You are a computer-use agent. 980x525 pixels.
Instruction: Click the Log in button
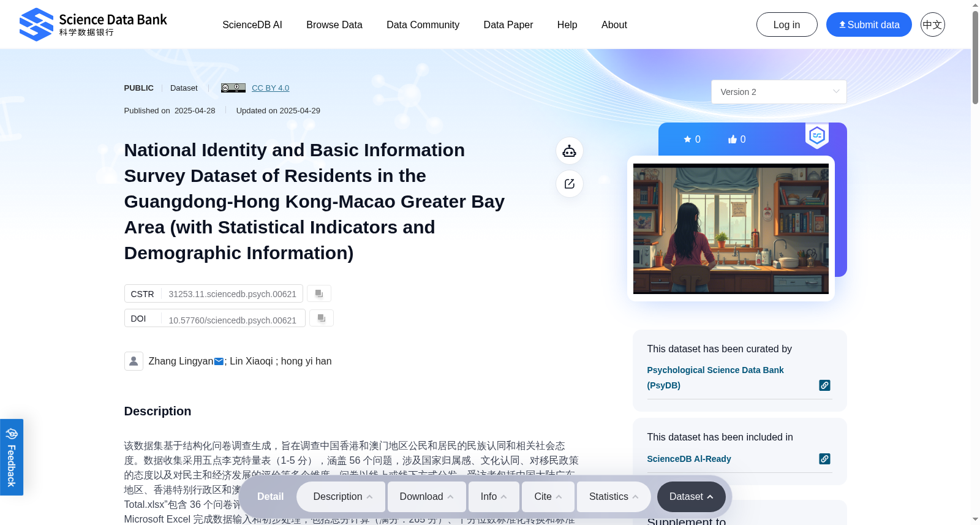click(x=787, y=25)
